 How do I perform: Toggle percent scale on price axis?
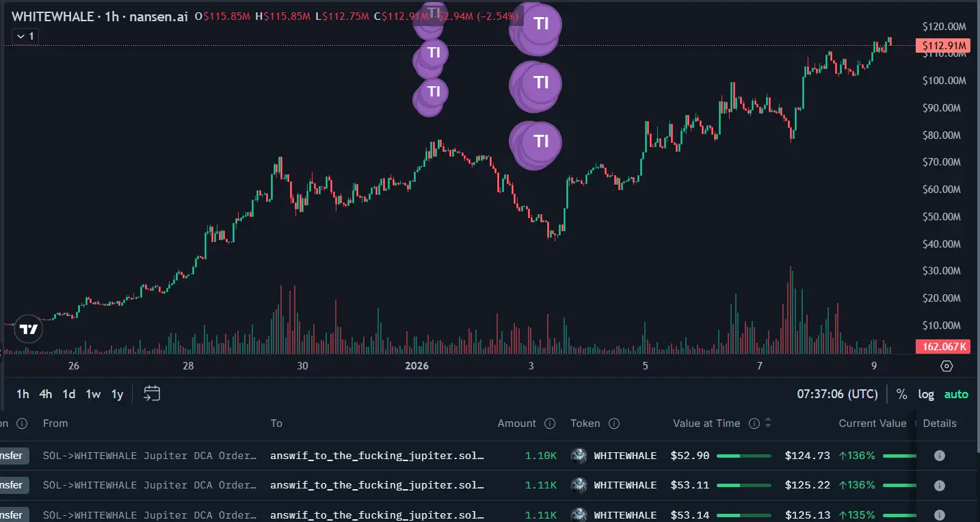coord(902,394)
